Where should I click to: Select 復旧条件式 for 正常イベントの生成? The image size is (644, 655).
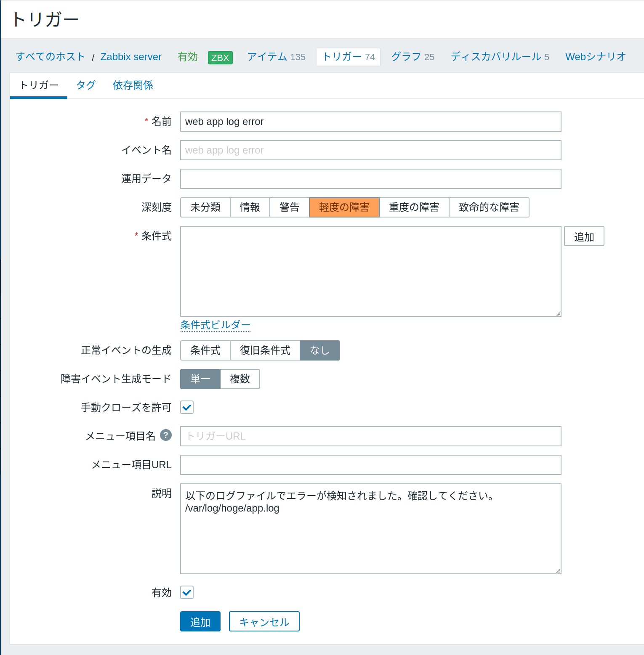(x=265, y=350)
